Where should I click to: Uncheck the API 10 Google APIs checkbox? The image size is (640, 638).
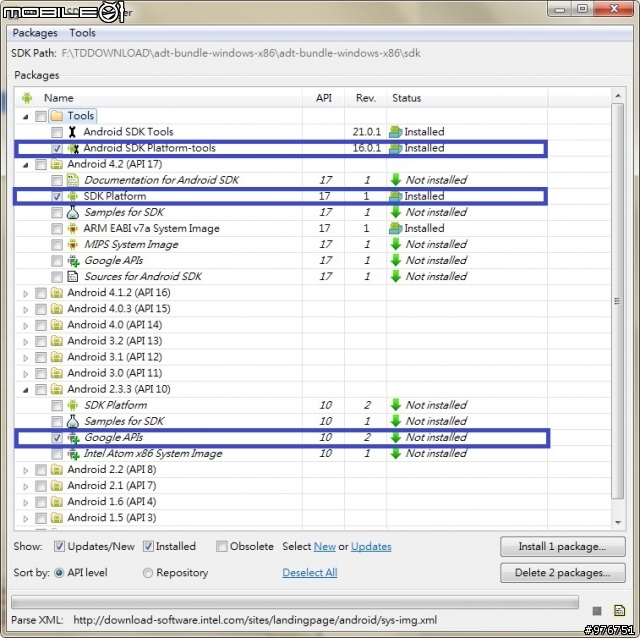[57, 438]
